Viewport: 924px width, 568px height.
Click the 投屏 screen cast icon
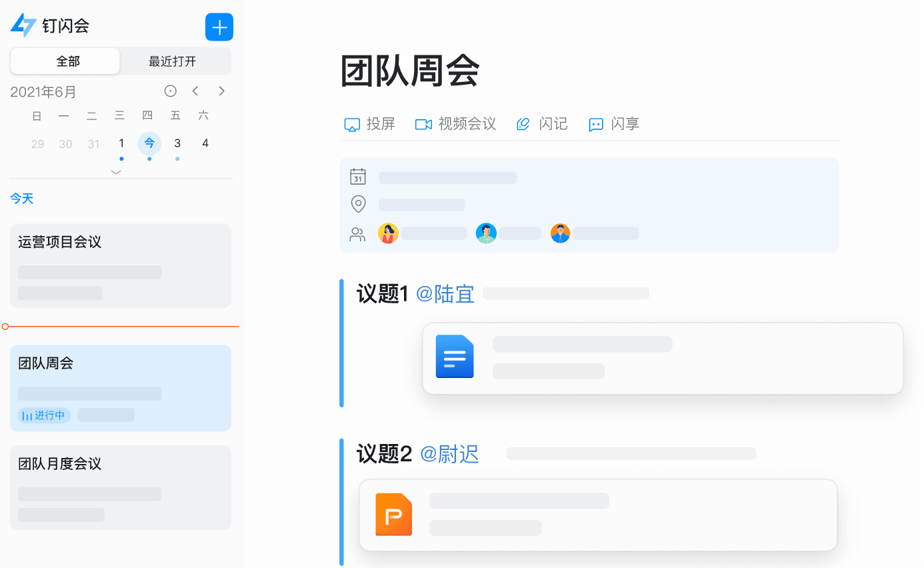pyautogui.click(x=352, y=125)
